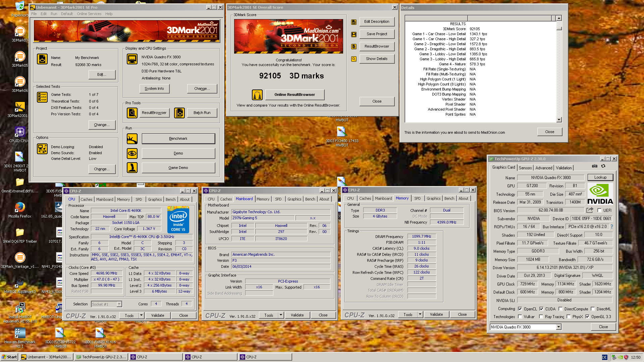Viewport: 644px width, 362px height.
Task: Open the Socket #1 selection dropdown in CPU-Z
Action: coord(119,304)
